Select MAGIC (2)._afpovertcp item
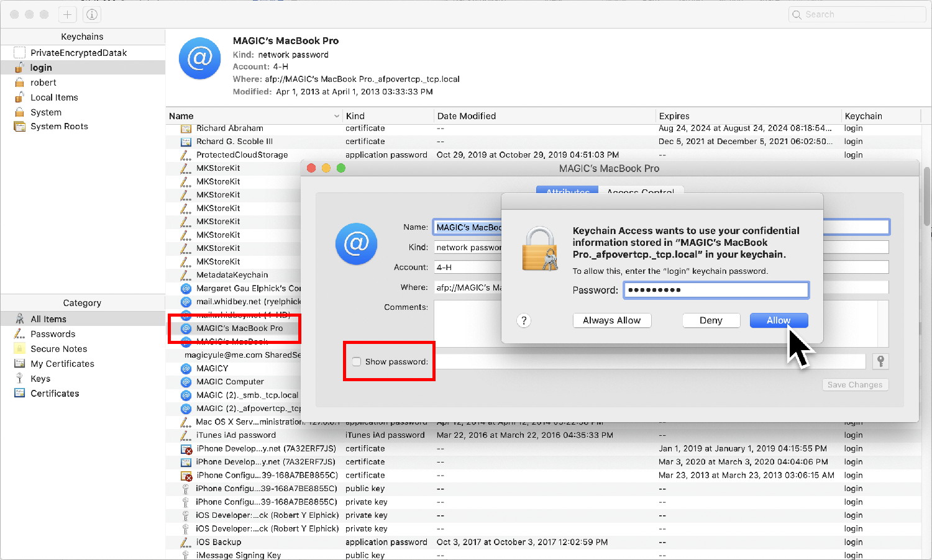This screenshot has width=932, height=560. 234,409
